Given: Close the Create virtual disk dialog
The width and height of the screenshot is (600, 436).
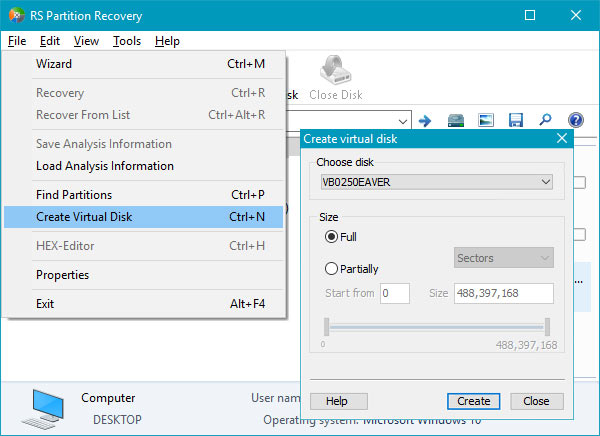Looking at the screenshot, I should click(x=562, y=138).
